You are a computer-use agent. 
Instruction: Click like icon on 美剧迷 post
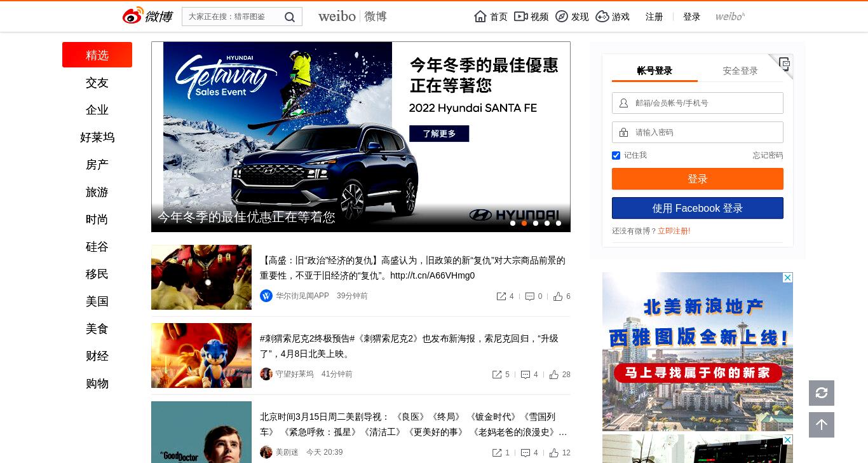[554, 453]
